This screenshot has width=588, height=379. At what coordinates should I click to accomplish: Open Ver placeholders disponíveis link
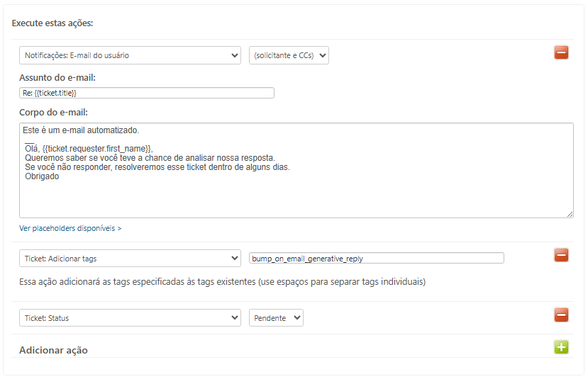(70, 229)
